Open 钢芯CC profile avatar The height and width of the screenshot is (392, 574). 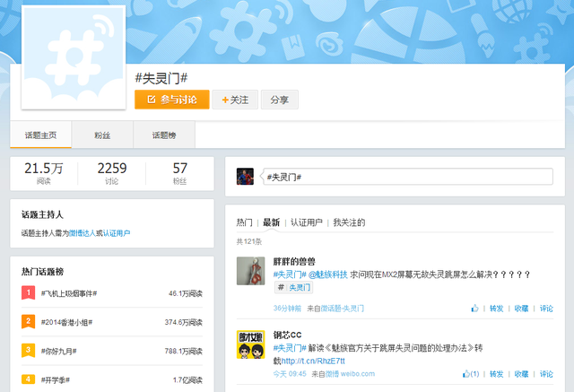tap(251, 344)
